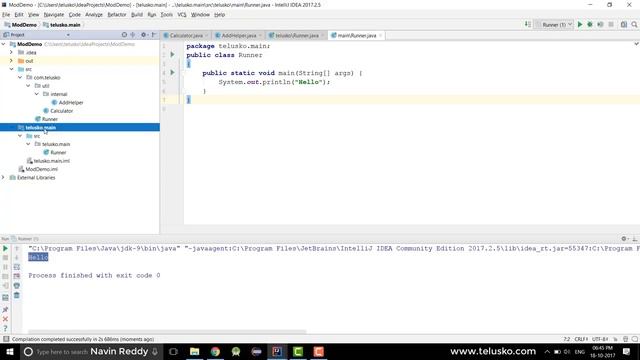
Task: Run with coverage icon in main toolbar
Action: pos(600,24)
